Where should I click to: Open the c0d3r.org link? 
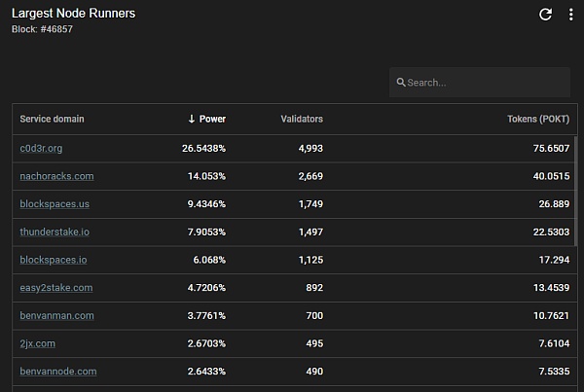pos(41,148)
